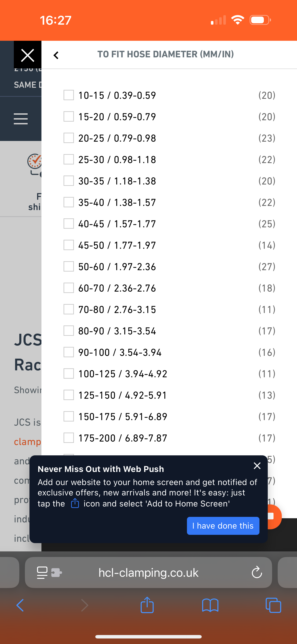
Task: Open the Safari tabs overview icon
Action: 273,605
